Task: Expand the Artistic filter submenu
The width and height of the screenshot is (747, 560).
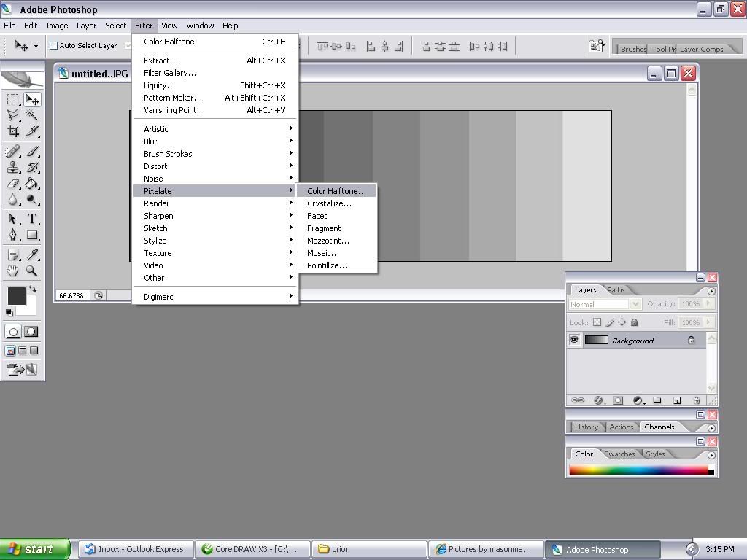Action: (215, 128)
